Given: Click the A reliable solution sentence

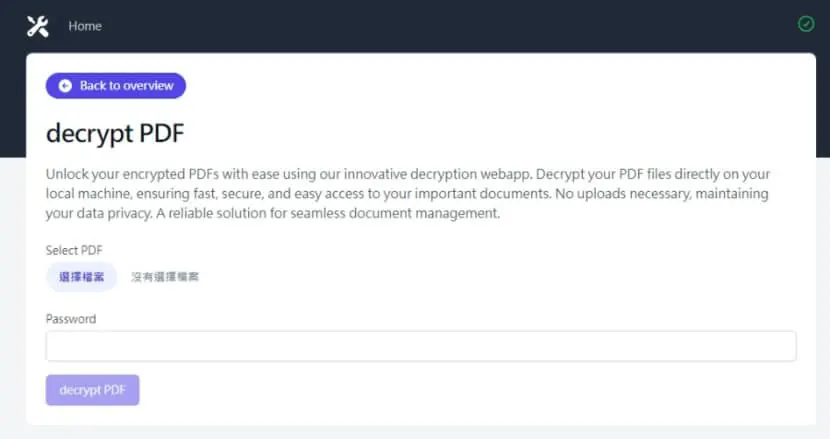Looking at the screenshot, I should tap(328, 213).
